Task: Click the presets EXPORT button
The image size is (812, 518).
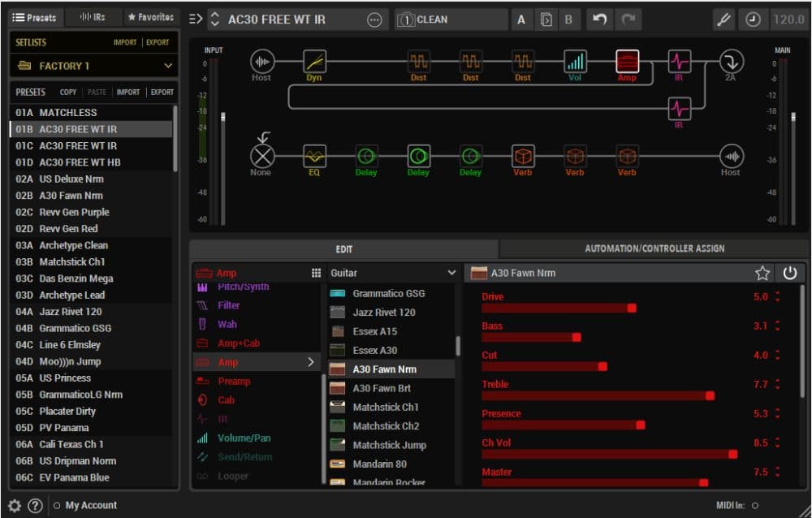Action: [x=162, y=93]
